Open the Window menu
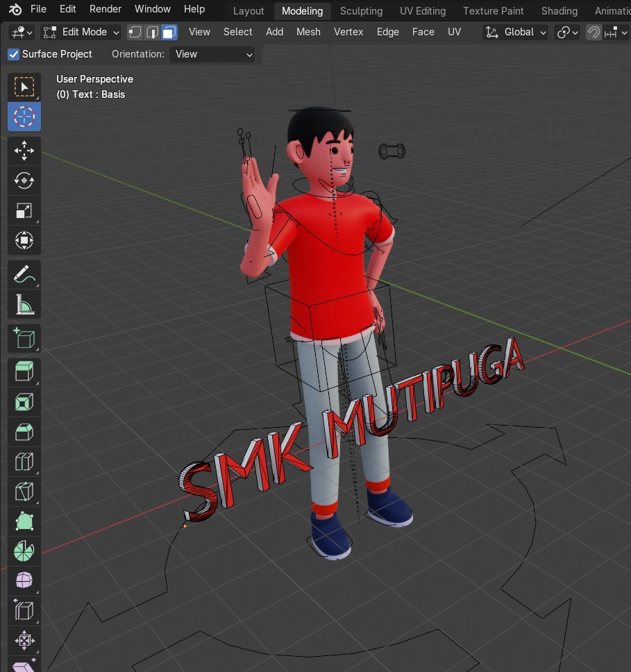Image resolution: width=631 pixels, height=672 pixels. (x=152, y=9)
